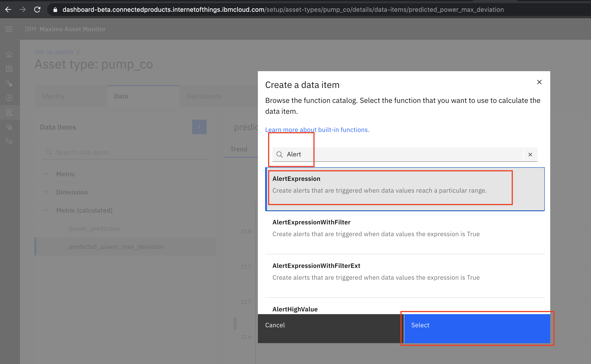Collapse the Metric (calculated) section
The image size is (591, 364).
point(46,210)
